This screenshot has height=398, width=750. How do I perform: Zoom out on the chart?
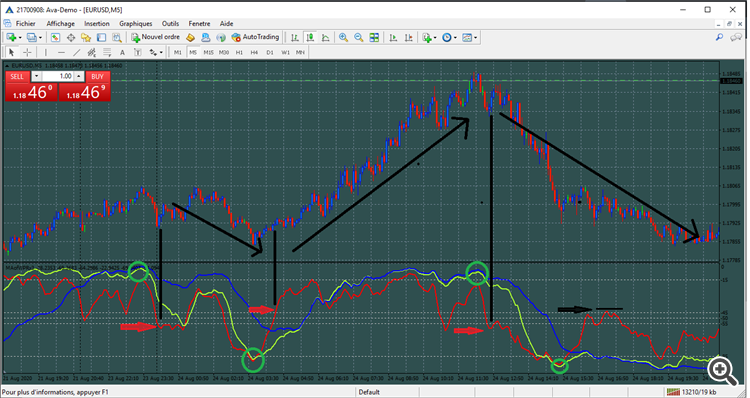coord(359,37)
